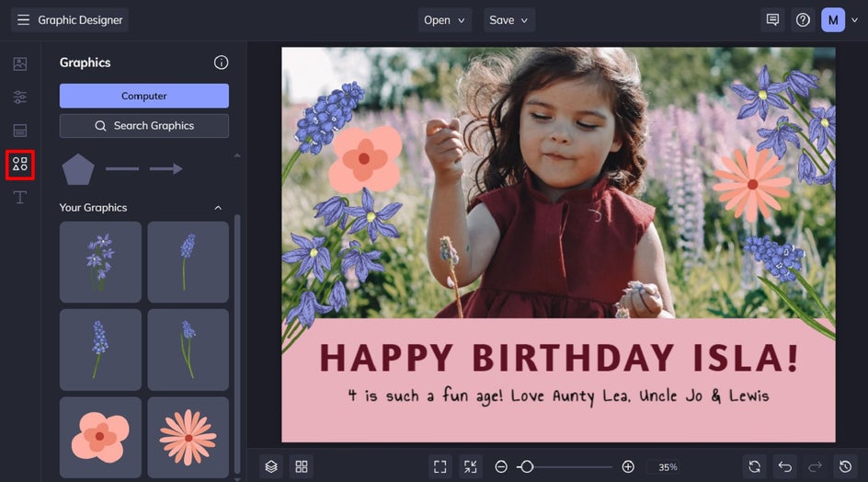Select the orange daisy flower thumbnail

click(188, 437)
